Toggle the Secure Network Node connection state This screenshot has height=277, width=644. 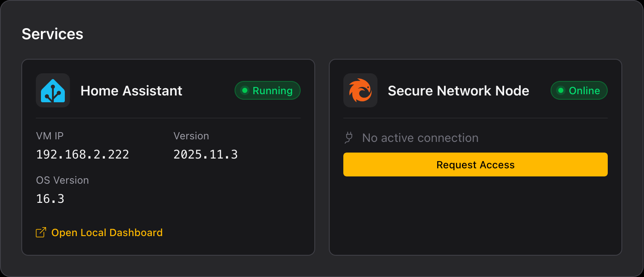pos(475,164)
